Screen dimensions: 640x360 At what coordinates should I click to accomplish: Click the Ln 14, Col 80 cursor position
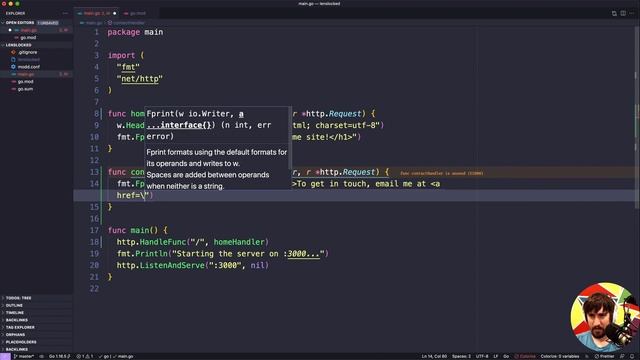point(433,356)
